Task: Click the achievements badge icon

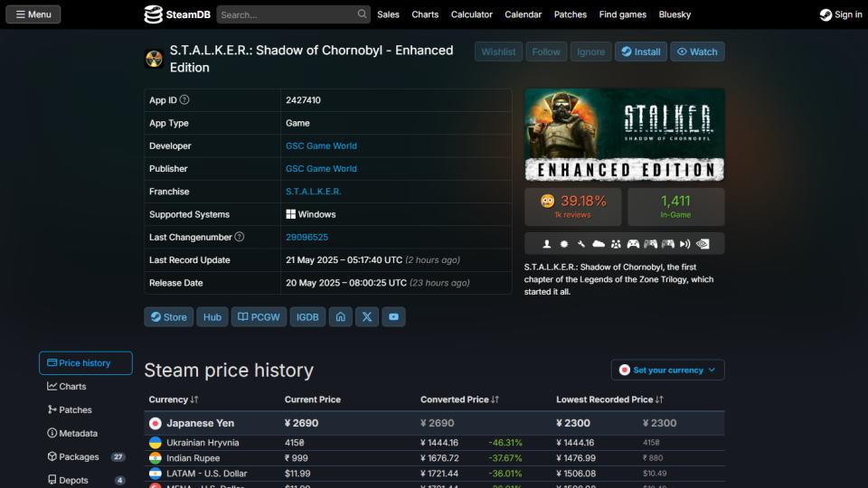Action: point(564,243)
